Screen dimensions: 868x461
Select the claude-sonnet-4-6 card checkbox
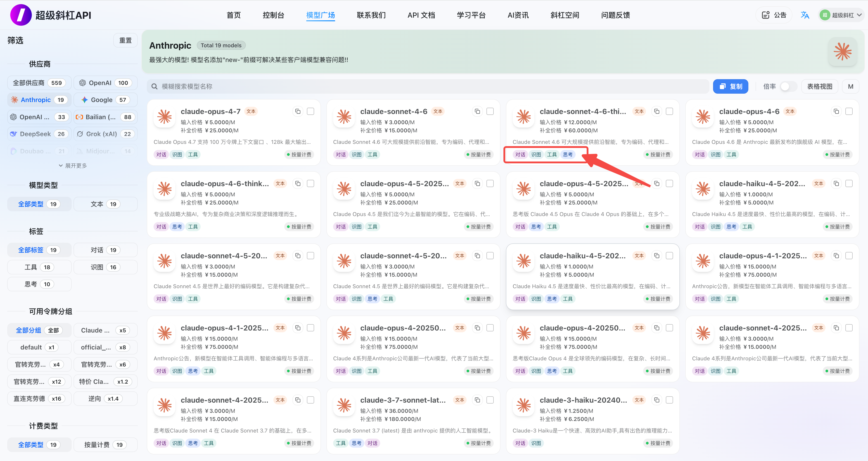[490, 111]
